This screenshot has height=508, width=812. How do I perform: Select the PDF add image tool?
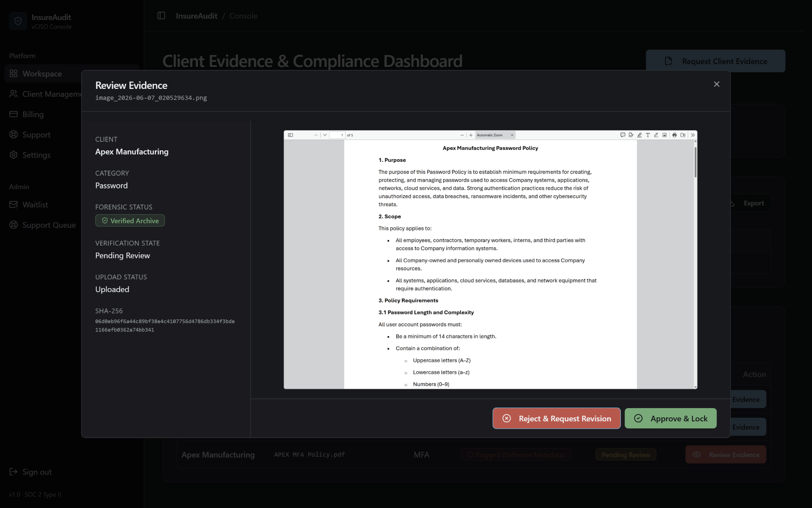[x=664, y=135]
